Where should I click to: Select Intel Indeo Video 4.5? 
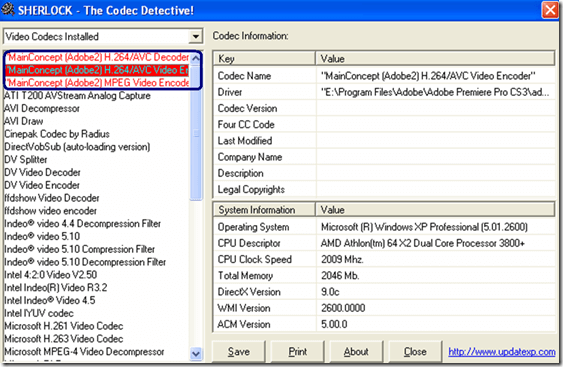click(50, 300)
